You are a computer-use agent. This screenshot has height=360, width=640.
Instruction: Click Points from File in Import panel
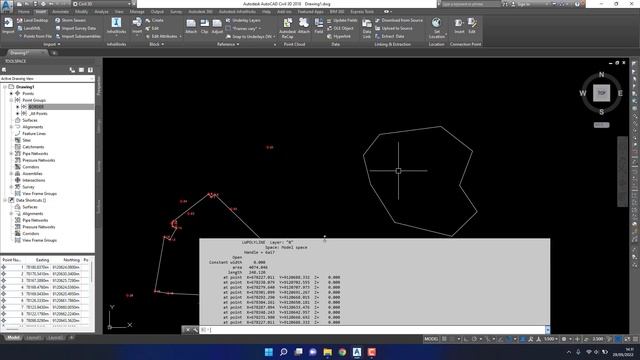[x=35, y=36]
